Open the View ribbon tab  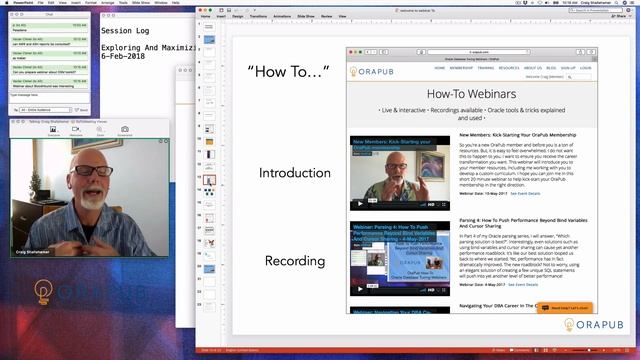(342, 16)
